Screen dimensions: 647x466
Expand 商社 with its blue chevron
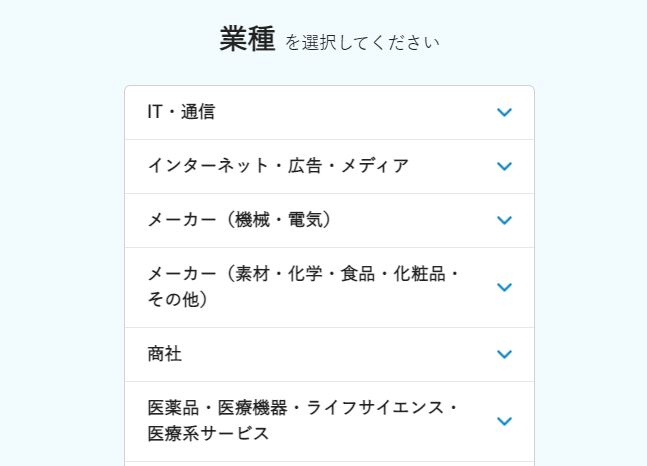coord(504,354)
